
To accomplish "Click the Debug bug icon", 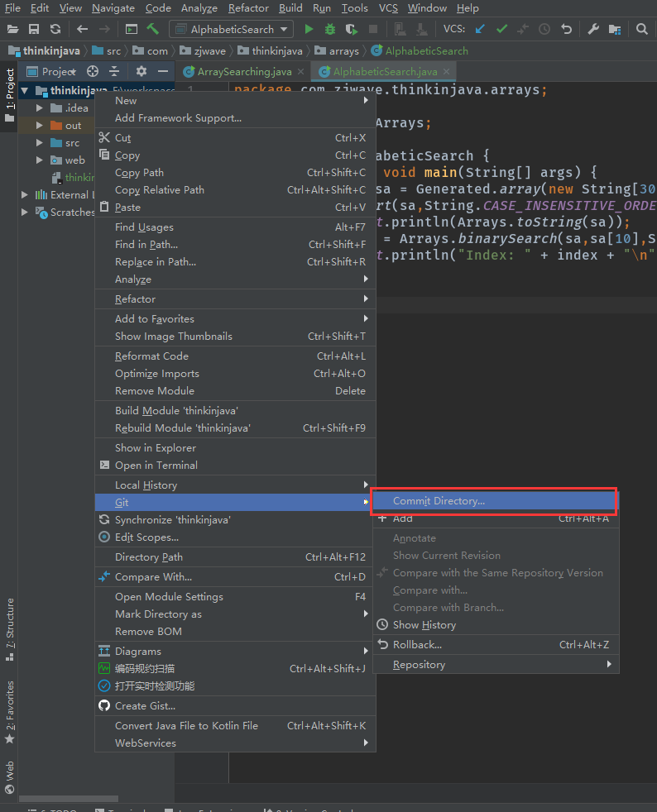I will (330, 29).
